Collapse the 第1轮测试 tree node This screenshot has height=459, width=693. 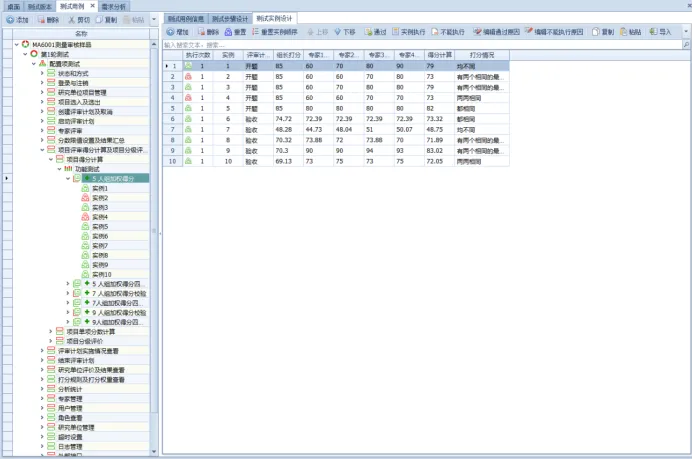[x=26, y=54]
